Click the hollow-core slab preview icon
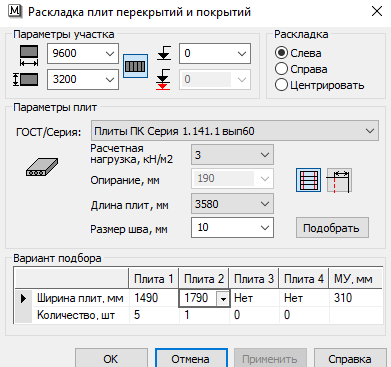391x367 pixels. click(42, 167)
